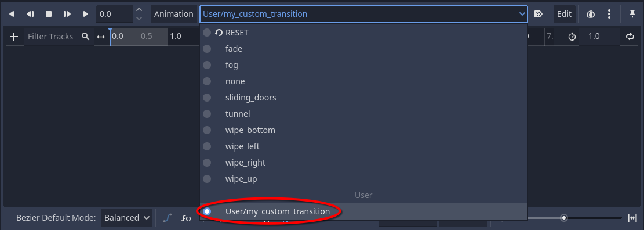Image resolution: width=644 pixels, height=230 pixels.
Task: Click the autoplay on load icon
Action: [x=538, y=14]
